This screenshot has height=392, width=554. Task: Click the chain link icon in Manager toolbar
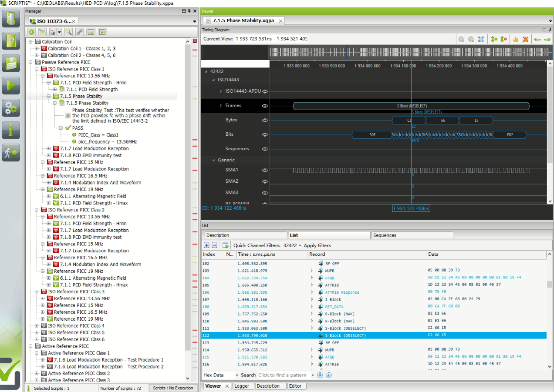[x=80, y=32]
